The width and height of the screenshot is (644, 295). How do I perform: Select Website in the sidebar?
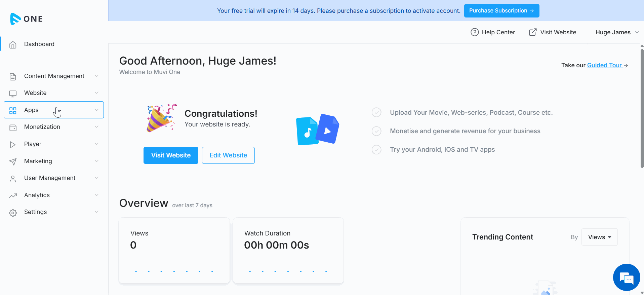54,93
